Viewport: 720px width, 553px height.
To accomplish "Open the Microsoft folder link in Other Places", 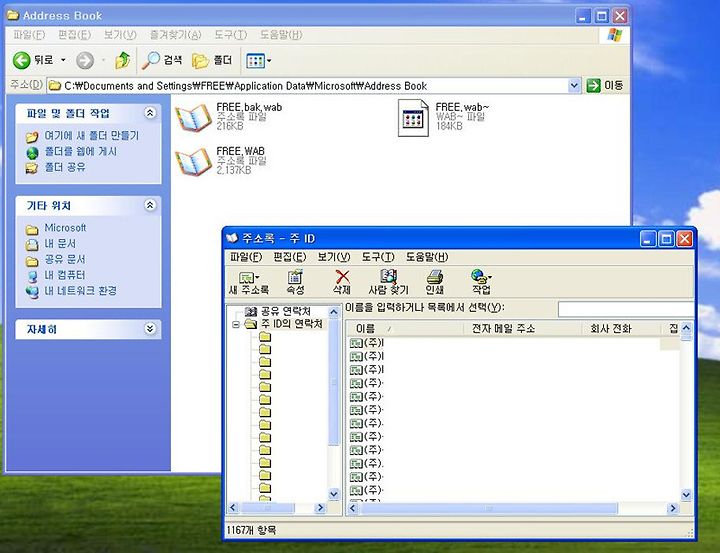I will tap(65, 228).
